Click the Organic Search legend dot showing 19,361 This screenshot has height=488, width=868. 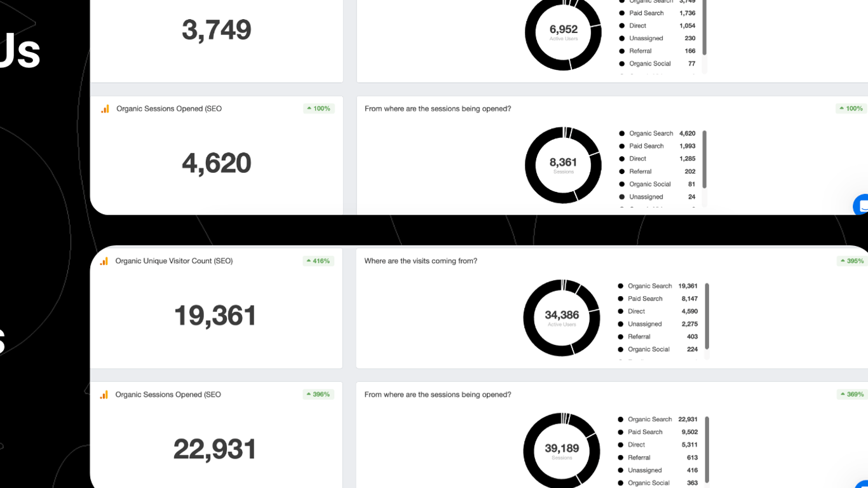click(x=621, y=286)
